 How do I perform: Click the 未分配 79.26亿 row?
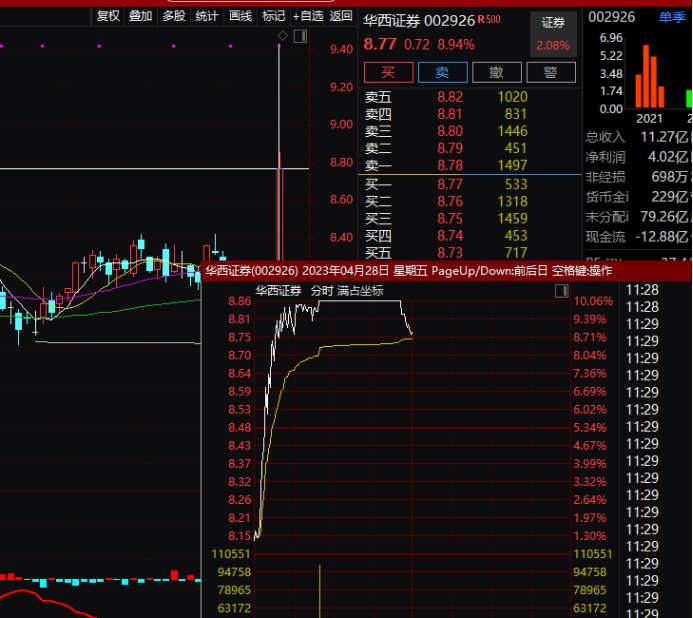click(x=638, y=217)
